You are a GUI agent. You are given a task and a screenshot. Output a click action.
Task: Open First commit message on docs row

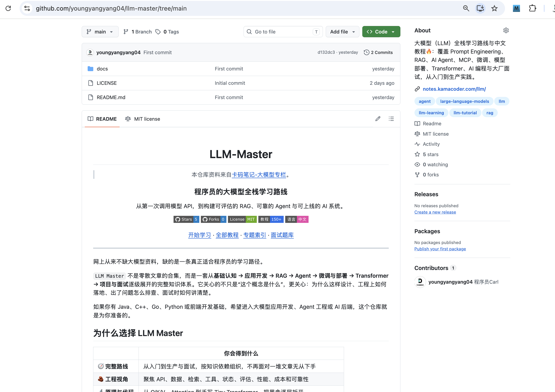(229, 69)
